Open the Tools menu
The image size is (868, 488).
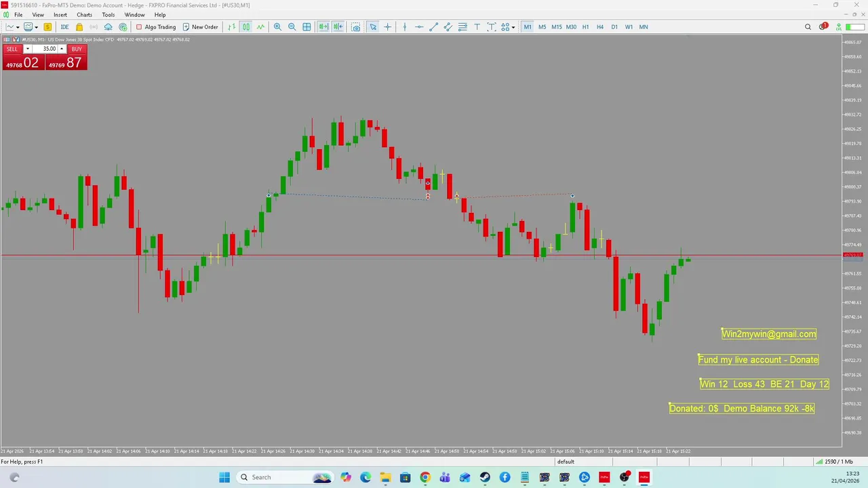click(x=108, y=15)
